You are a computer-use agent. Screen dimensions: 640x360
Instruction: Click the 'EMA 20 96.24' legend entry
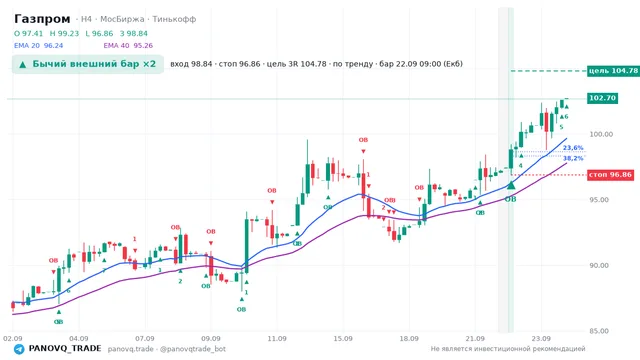coord(38,45)
